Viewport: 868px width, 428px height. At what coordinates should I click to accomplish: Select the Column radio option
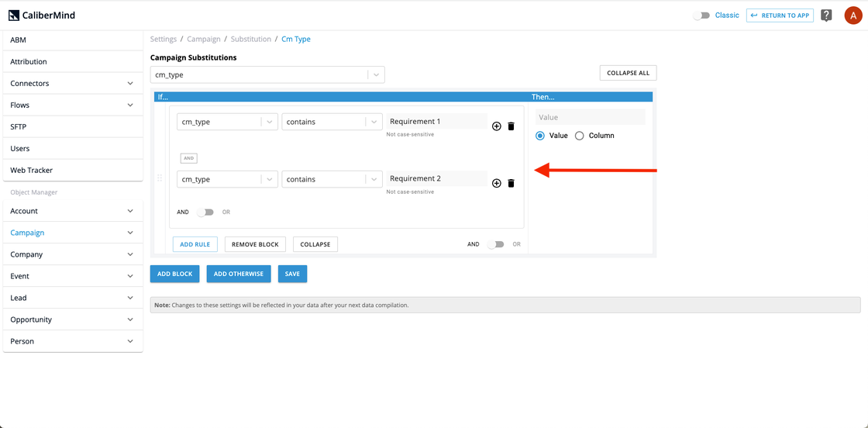pyautogui.click(x=580, y=136)
